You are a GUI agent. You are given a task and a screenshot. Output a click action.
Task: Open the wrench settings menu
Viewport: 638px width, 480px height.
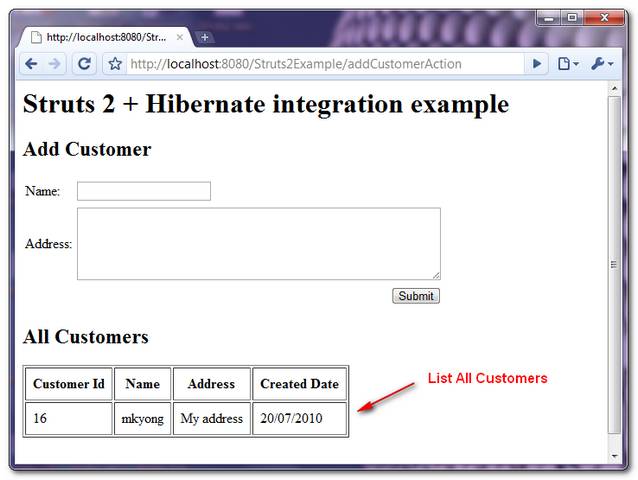(x=602, y=64)
